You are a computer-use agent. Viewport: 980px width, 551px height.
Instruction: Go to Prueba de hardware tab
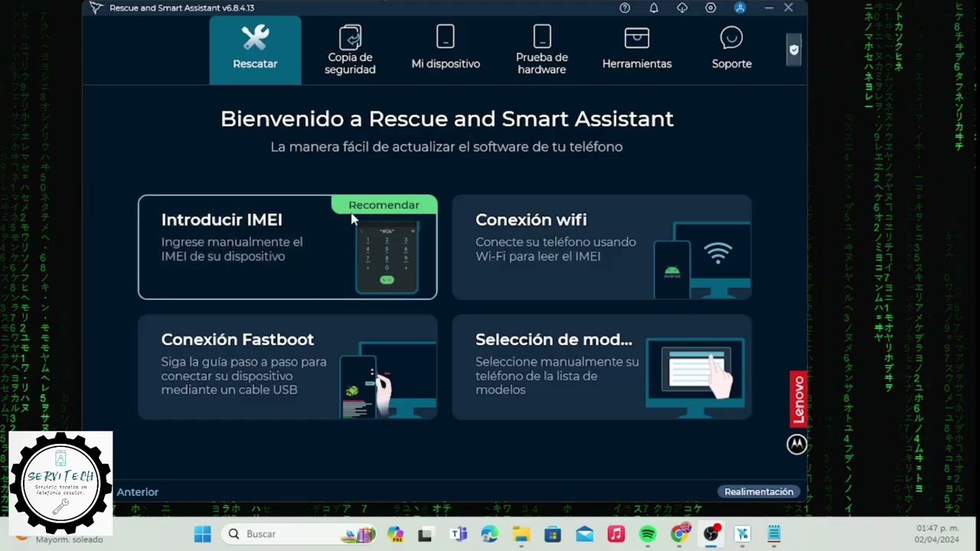coord(542,50)
